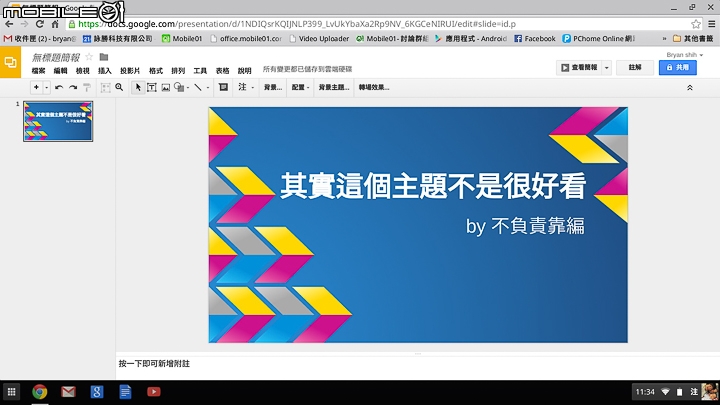Open the 檢視 menu
This screenshot has width=720, height=405.
[x=83, y=71]
